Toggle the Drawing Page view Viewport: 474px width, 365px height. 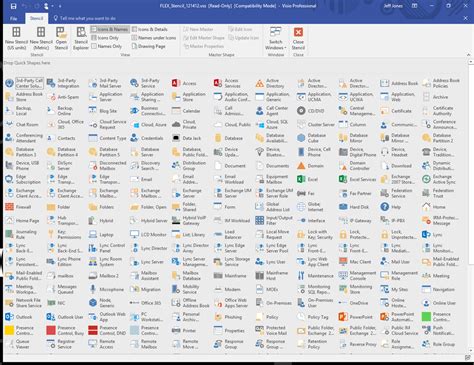(x=149, y=46)
